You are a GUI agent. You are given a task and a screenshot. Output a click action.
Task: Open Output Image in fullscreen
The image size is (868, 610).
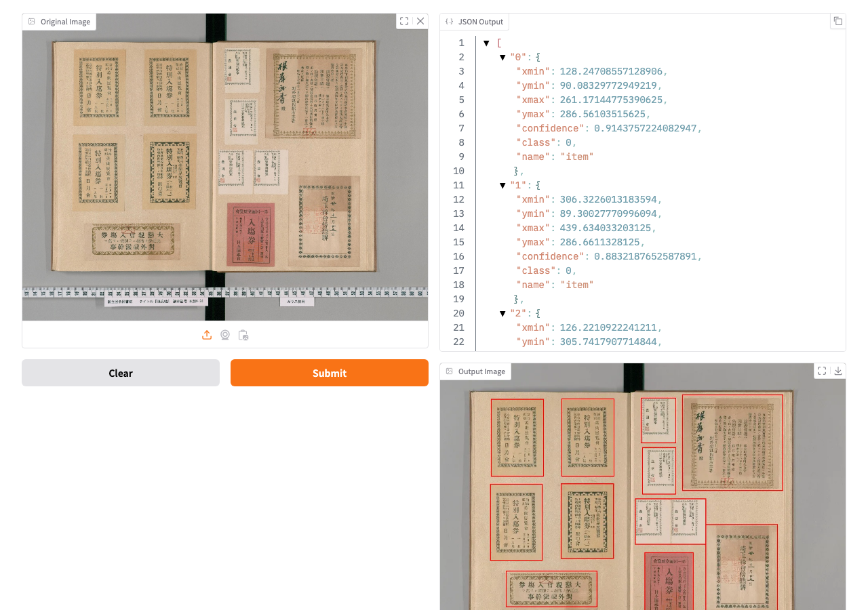(822, 371)
